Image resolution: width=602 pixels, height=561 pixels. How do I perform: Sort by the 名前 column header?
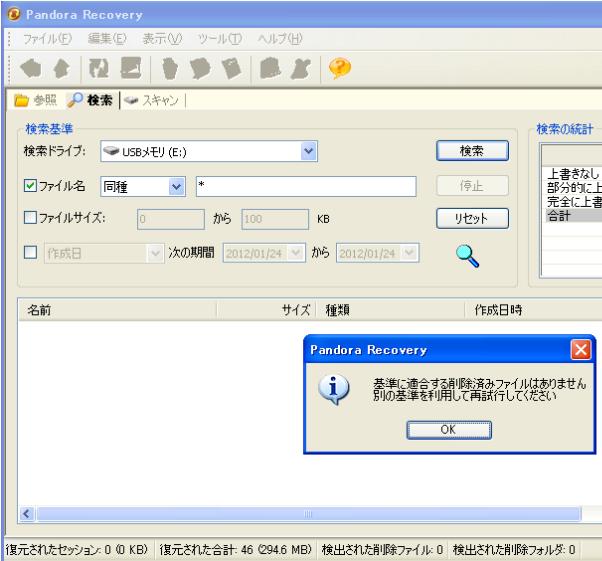point(117,310)
